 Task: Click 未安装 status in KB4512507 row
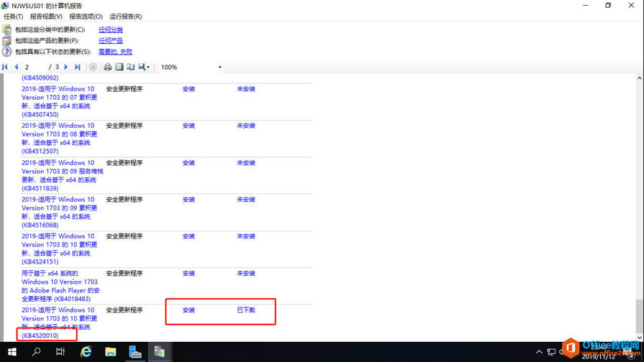coord(246,126)
